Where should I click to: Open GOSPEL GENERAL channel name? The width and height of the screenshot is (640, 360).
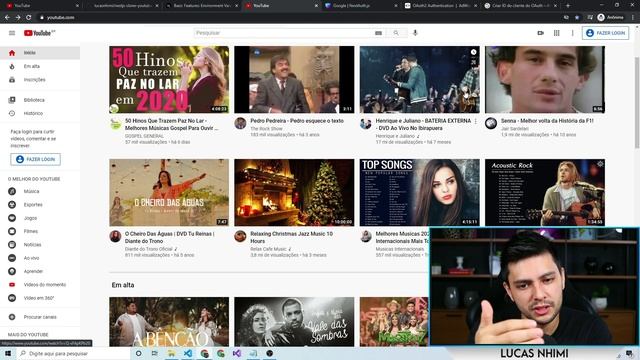(144, 136)
